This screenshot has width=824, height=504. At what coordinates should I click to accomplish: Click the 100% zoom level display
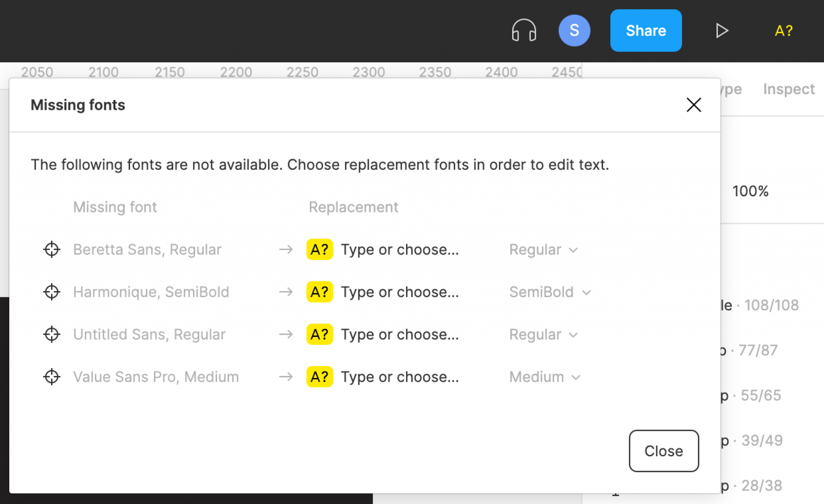(750, 191)
